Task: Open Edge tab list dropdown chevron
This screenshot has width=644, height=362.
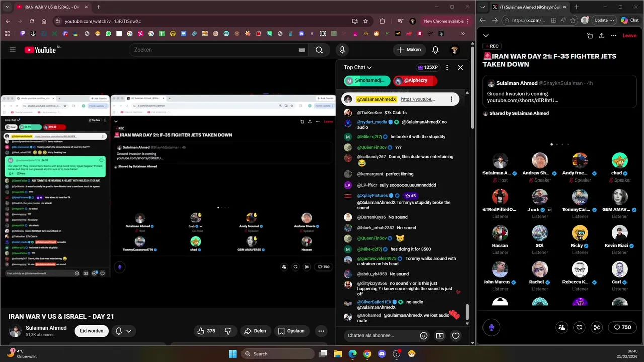Action: [x=484, y=7]
